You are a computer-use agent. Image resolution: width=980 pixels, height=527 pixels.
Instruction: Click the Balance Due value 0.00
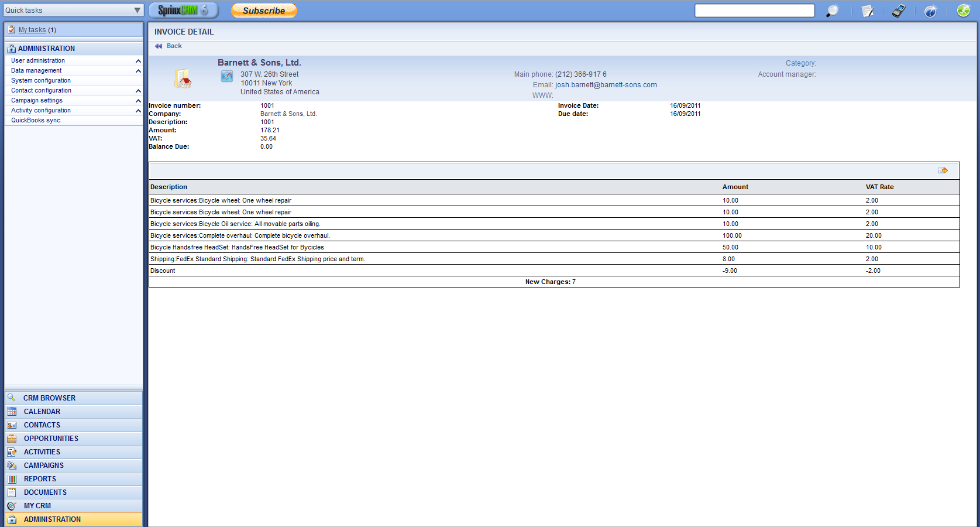pos(266,147)
